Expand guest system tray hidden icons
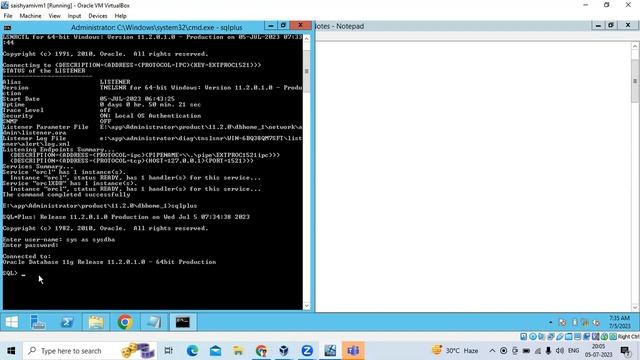This screenshot has height=360, width=640. (x=550, y=322)
